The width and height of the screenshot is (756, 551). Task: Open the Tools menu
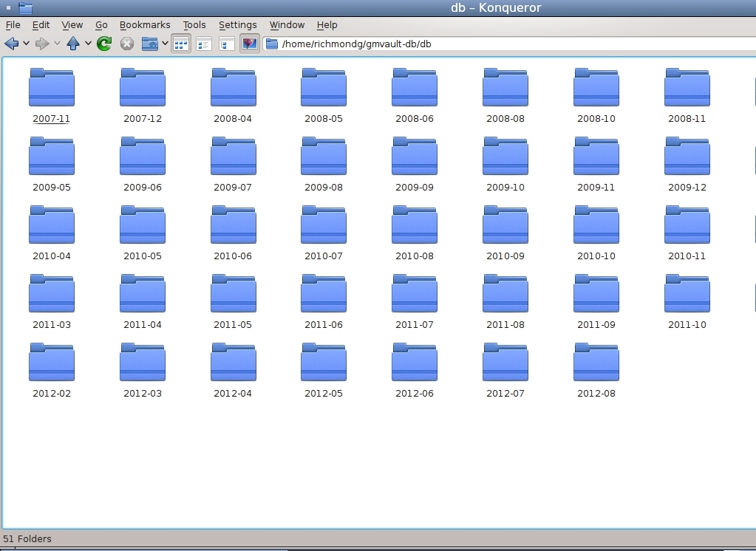tap(194, 24)
